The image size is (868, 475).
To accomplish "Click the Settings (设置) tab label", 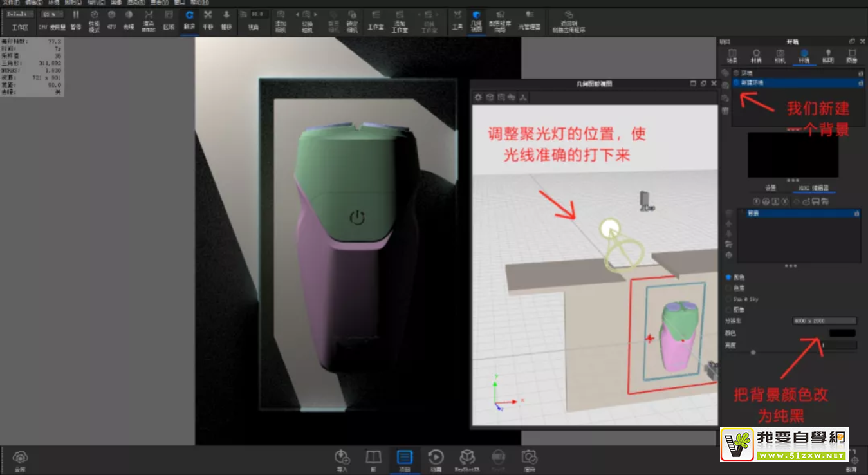I will pos(770,188).
